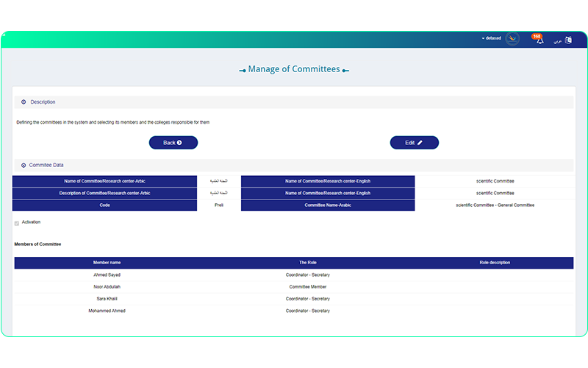The height and width of the screenshot is (368, 588).
Task: Select the Sara Khalil member row
Action: (107, 299)
